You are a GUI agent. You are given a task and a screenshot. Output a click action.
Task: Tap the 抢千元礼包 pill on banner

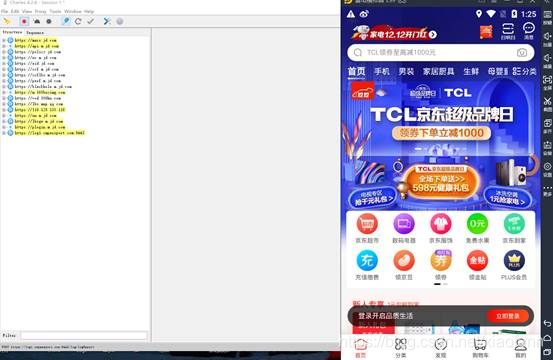coord(373,197)
